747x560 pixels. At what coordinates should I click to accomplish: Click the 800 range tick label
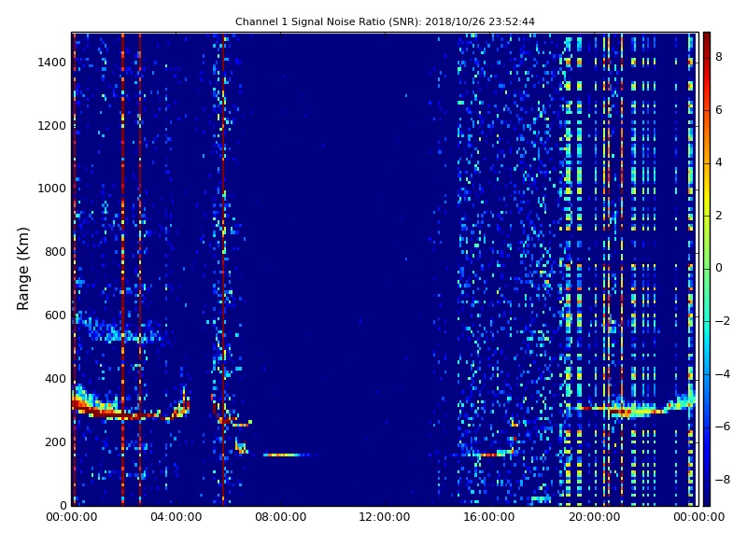click(55, 252)
